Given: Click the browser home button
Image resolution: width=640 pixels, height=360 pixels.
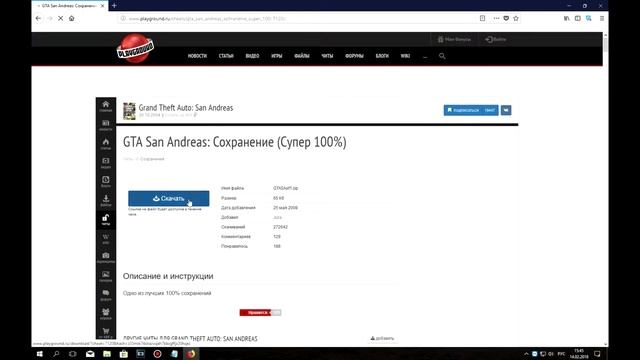Looking at the screenshot, I should pyautogui.click(x=71, y=18).
